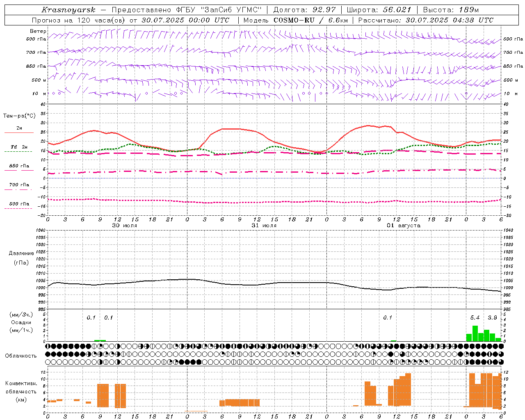The width and height of the screenshot is (525, 420).
Task: Click the 31 июля date label
Action: (x=264, y=226)
